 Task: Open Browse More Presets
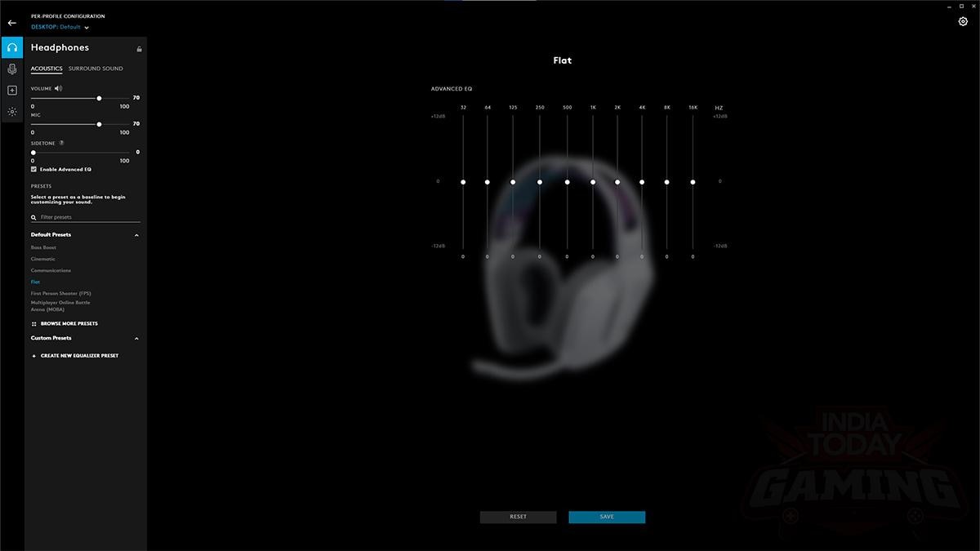coord(69,324)
